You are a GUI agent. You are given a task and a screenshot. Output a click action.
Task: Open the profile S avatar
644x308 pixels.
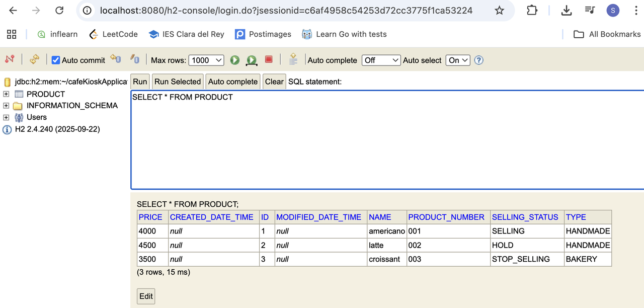(x=613, y=11)
